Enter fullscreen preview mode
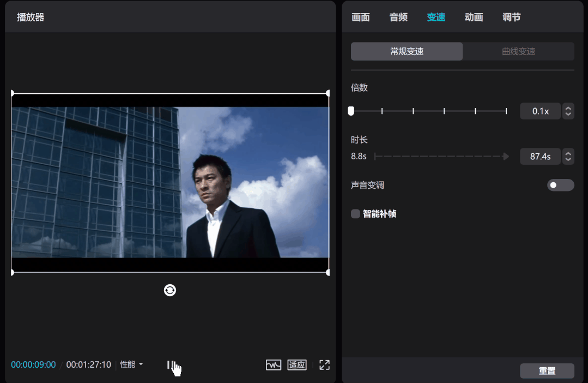 [x=324, y=364]
